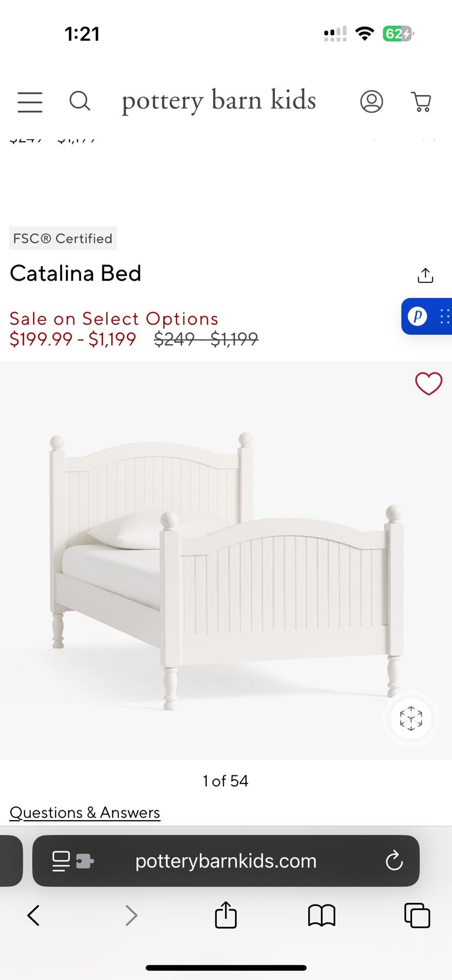
Task: Open the account profile icon
Action: click(x=371, y=101)
